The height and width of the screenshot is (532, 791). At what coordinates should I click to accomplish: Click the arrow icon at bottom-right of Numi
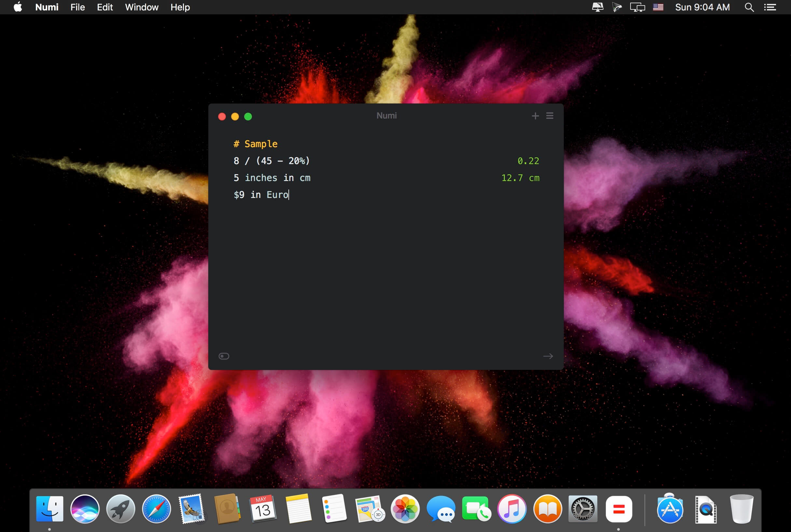tap(548, 356)
